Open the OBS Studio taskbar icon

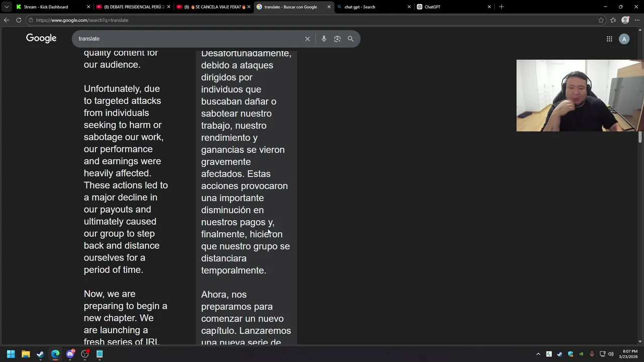(x=85, y=354)
